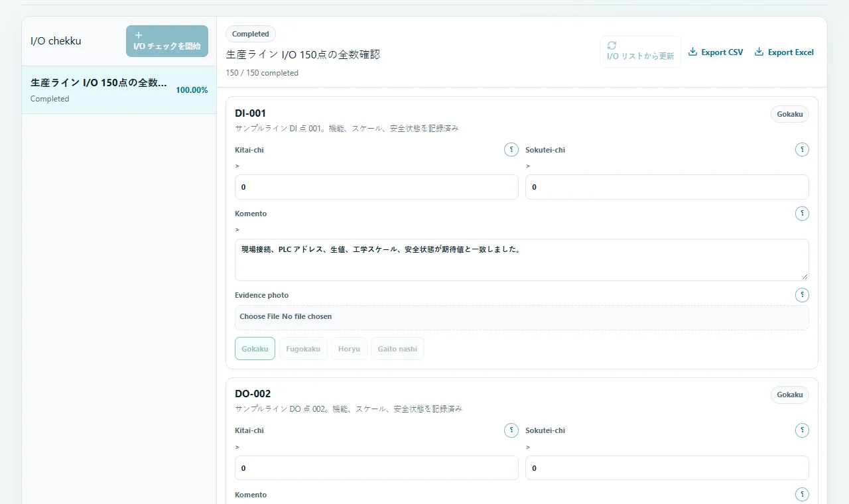Screen dimensions: 849x504
Task: Set DI-001 status to Gaito nashi
Action: [x=397, y=349]
